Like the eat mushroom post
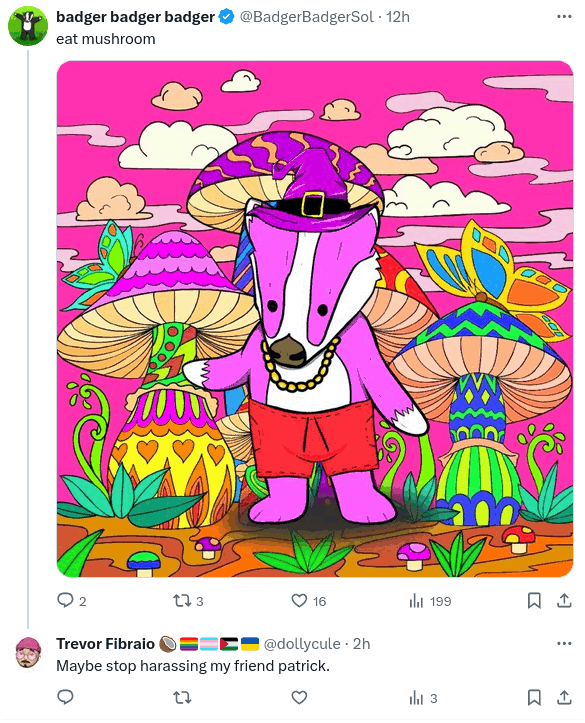This screenshot has height=723, width=585. 308,601
